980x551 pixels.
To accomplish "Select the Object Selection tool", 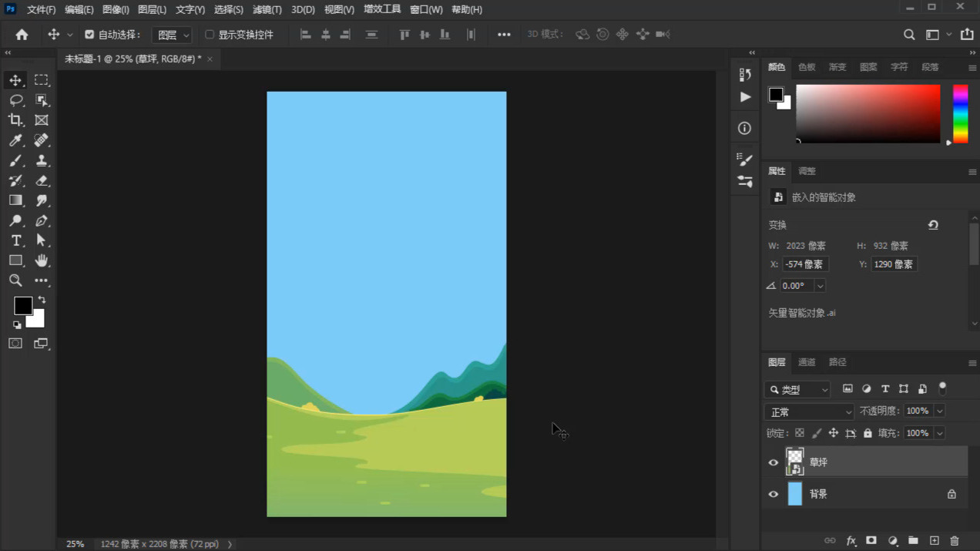I will [x=42, y=100].
